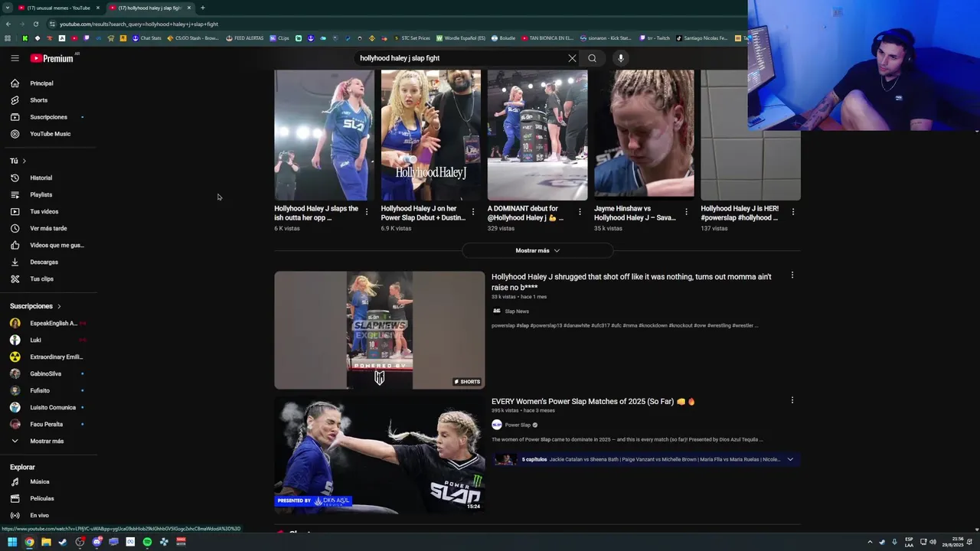Open options for 'Hollyhood Haley J is HER!' short
Screen dimensions: 980x551
pos(792,212)
